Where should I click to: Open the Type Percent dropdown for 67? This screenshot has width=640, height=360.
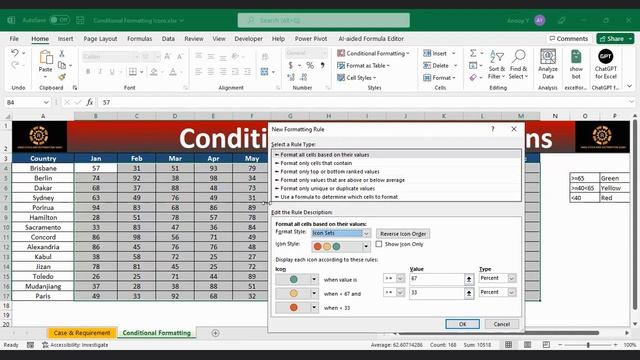pyautogui.click(x=511, y=278)
